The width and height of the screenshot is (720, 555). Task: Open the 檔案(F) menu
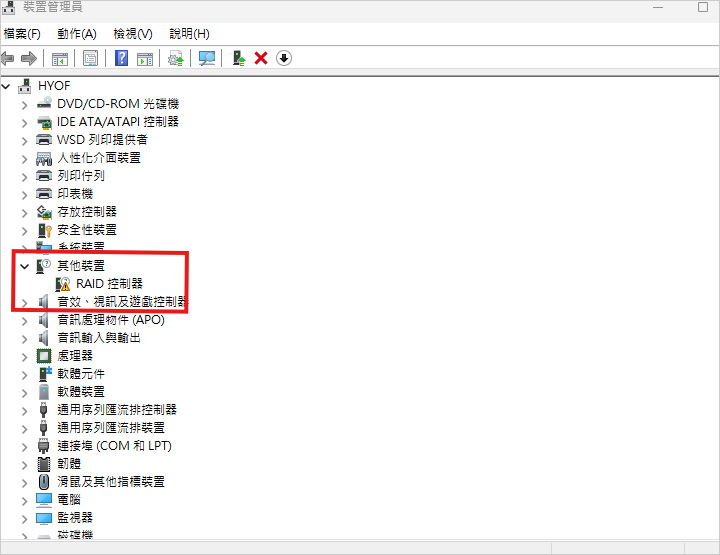tap(22, 34)
